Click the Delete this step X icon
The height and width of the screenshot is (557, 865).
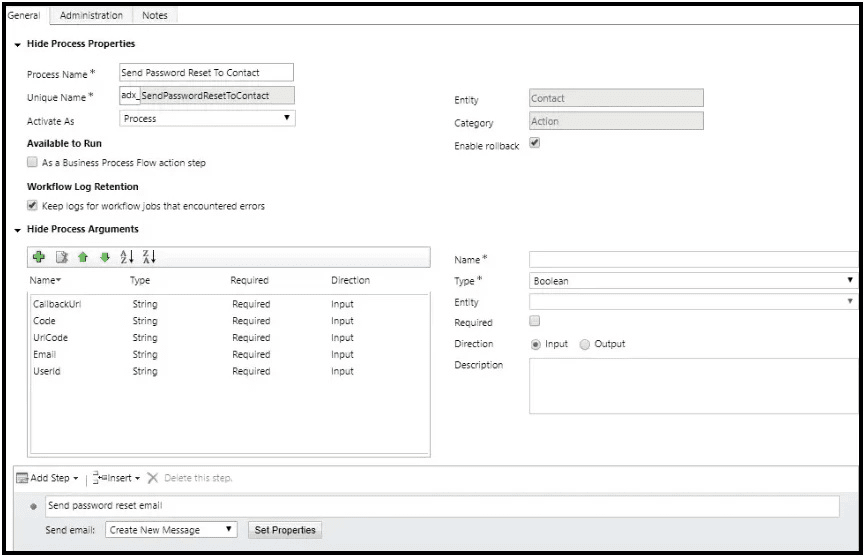coord(153,478)
